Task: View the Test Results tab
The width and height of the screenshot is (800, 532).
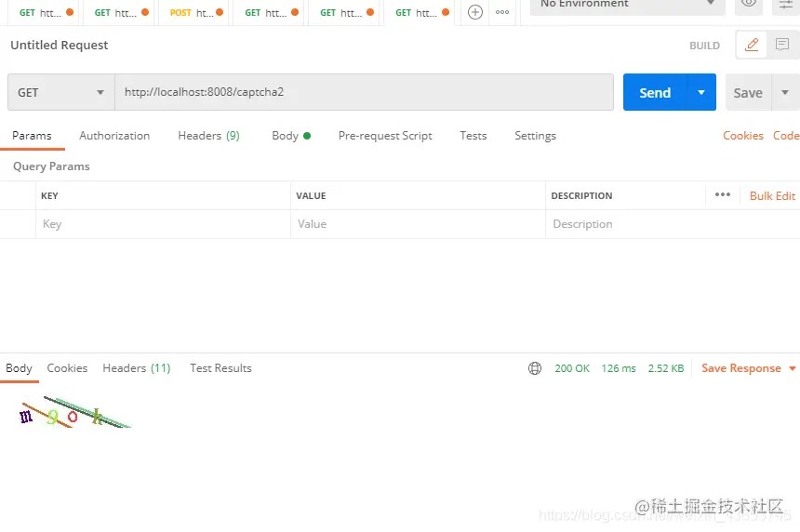Action: (220, 368)
